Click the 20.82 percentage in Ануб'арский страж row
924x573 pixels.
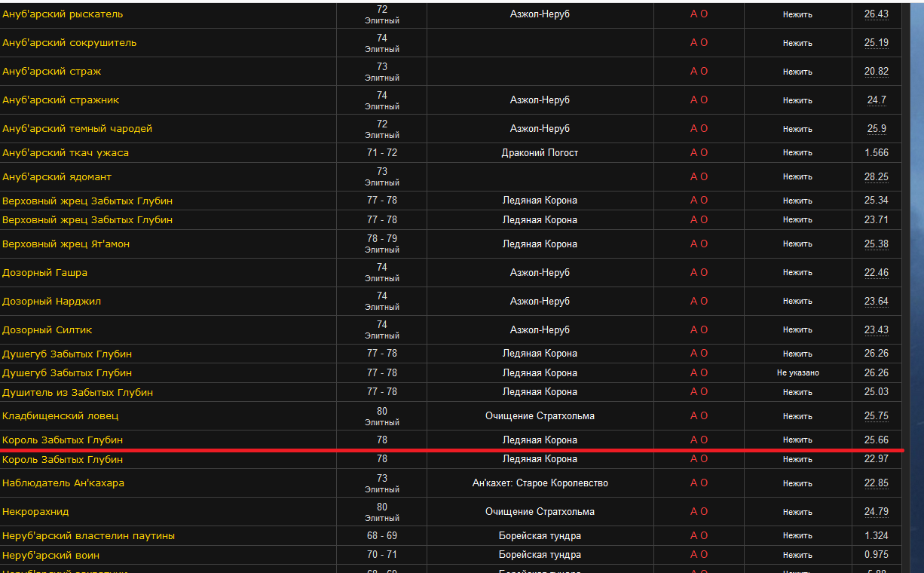point(877,72)
